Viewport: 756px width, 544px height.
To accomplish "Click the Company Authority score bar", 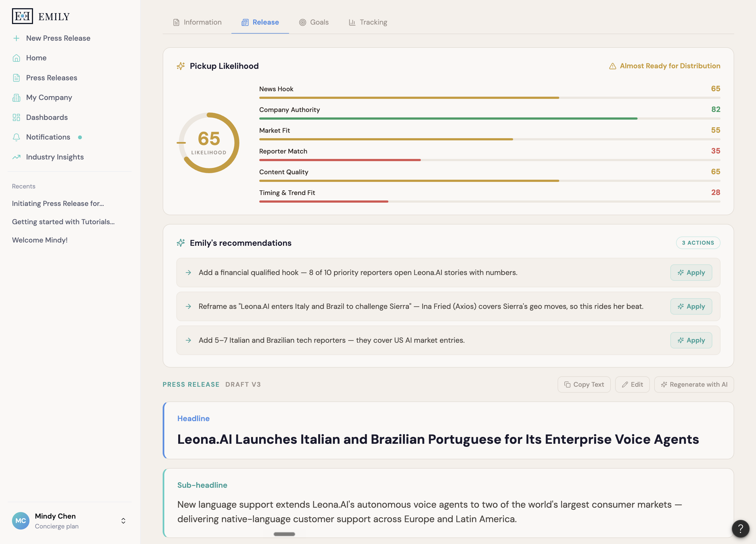I will 490,119.
